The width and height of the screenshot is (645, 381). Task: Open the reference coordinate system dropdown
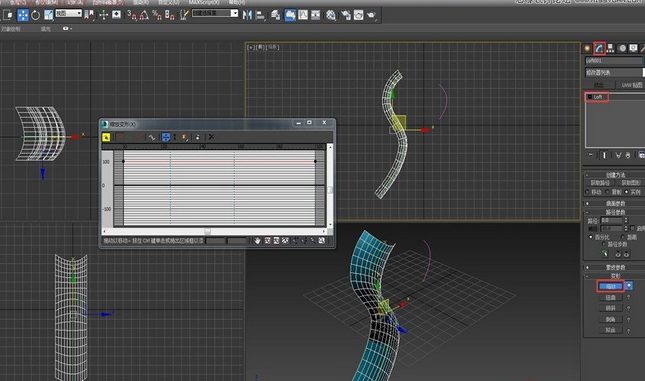[69, 14]
